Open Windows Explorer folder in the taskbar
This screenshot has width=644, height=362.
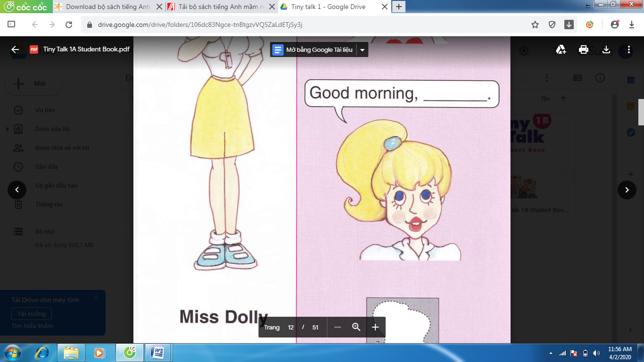[x=71, y=352]
